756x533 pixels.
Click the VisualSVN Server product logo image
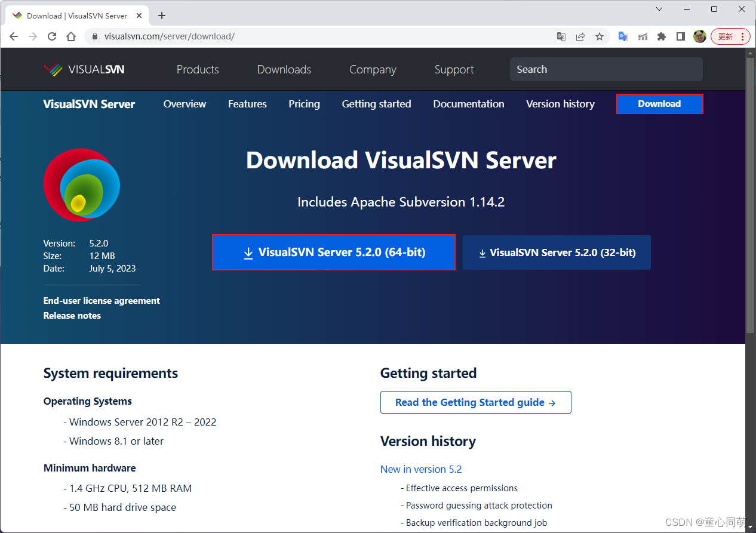click(x=82, y=185)
